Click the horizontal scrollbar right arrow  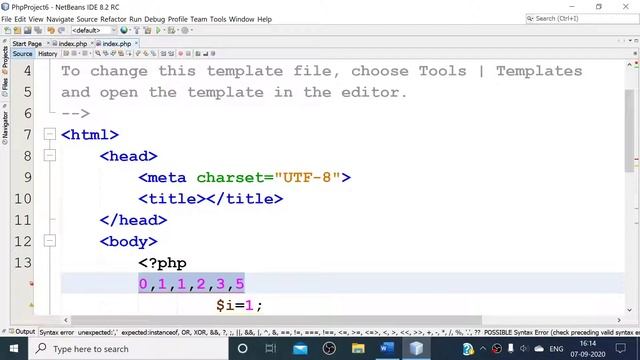[619, 320]
